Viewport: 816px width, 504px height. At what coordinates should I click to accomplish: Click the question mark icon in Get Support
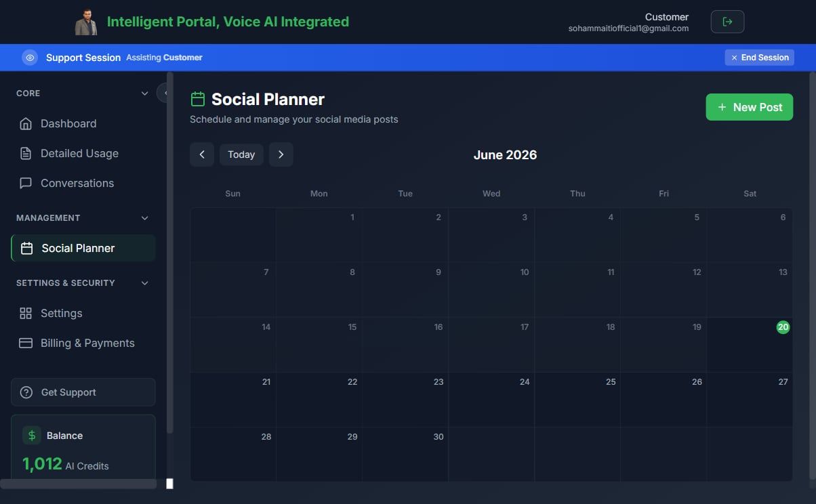26,392
